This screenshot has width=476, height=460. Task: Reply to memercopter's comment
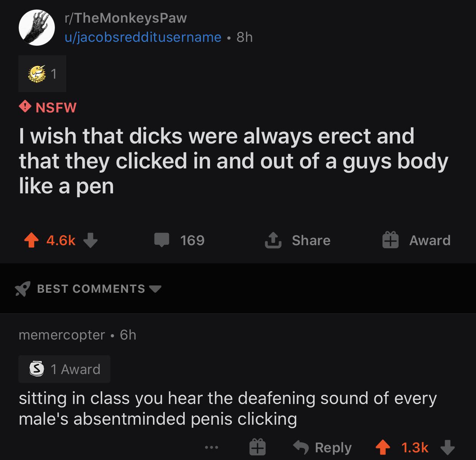coord(323,447)
